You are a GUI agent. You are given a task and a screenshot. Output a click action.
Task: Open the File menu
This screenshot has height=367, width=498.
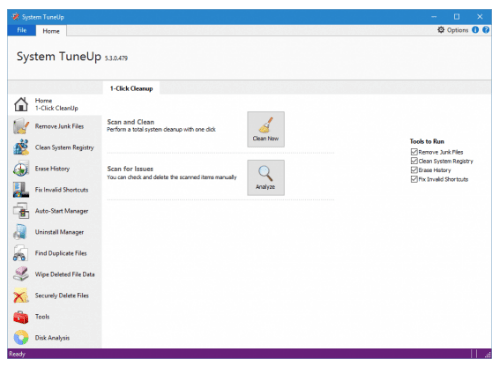coord(22,30)
